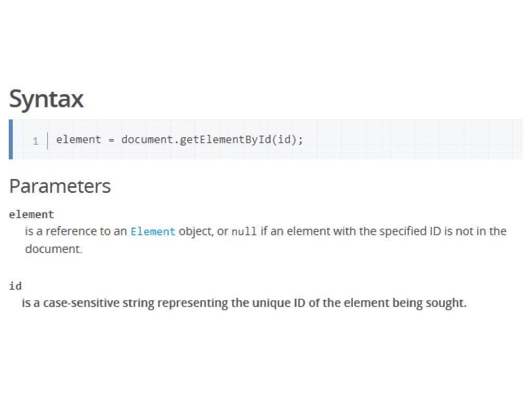Viewport: 532px width, 399px height.
Task: Click the case-sensitive string description text
Action: pos(244,303)
